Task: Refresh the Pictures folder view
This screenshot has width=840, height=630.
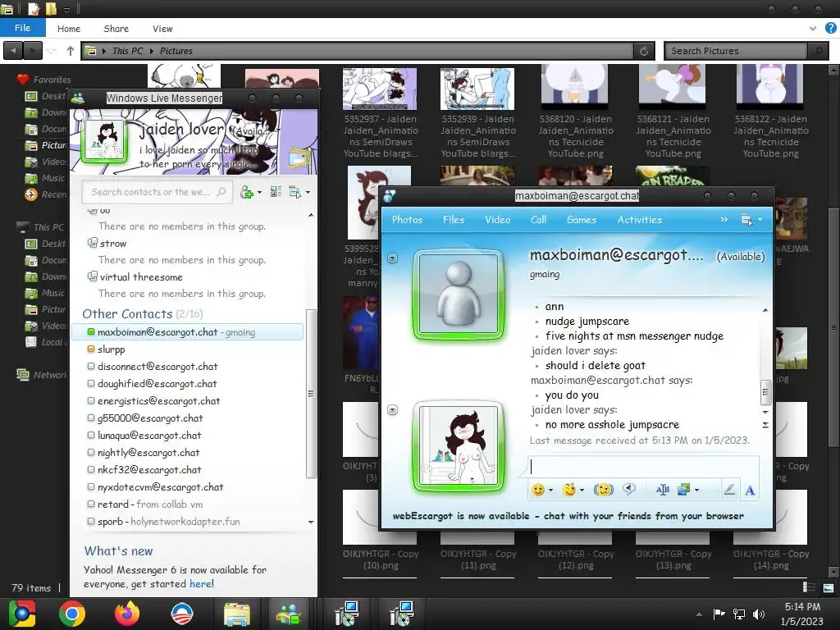Action: click(644, 51)
